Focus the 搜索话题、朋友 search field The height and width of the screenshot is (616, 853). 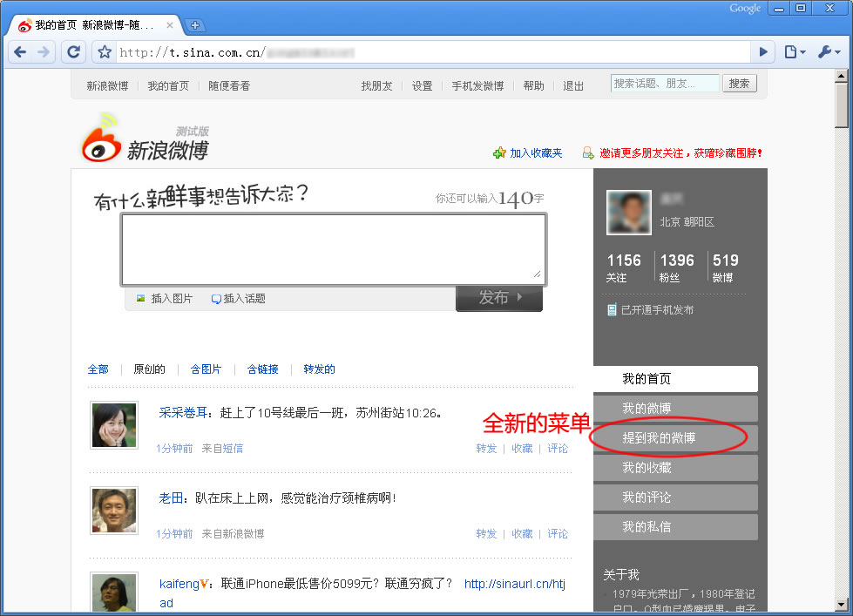[x=665, y=84]
